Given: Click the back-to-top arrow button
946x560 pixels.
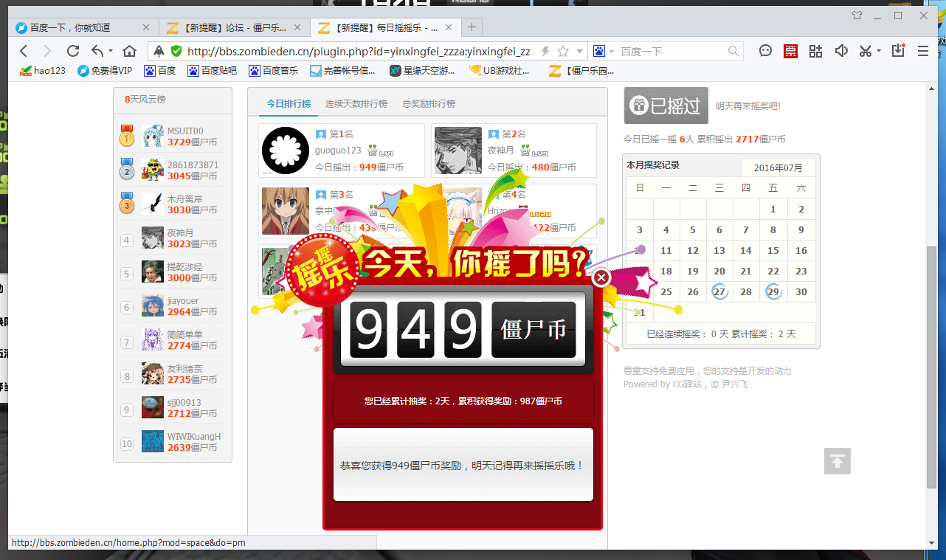Looking at the screenshot, I should click(x=838, y=461).
